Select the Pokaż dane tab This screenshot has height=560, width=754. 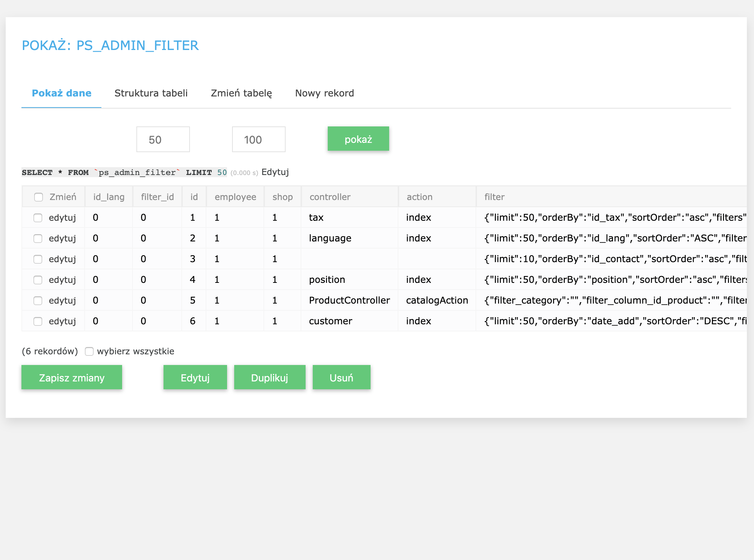(61, 93)
